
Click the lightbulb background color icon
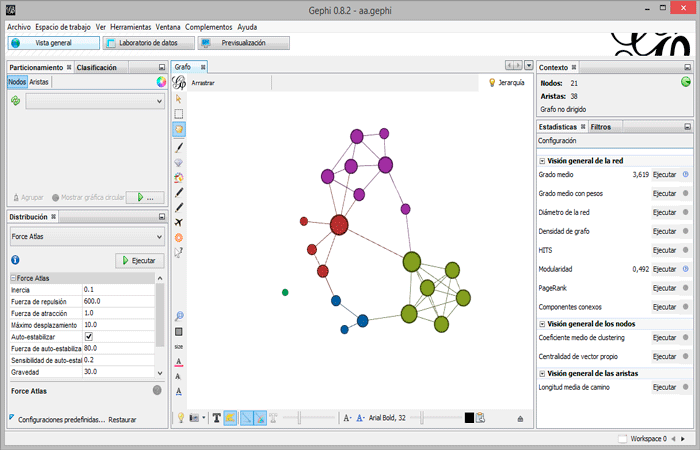coord(180,418)
